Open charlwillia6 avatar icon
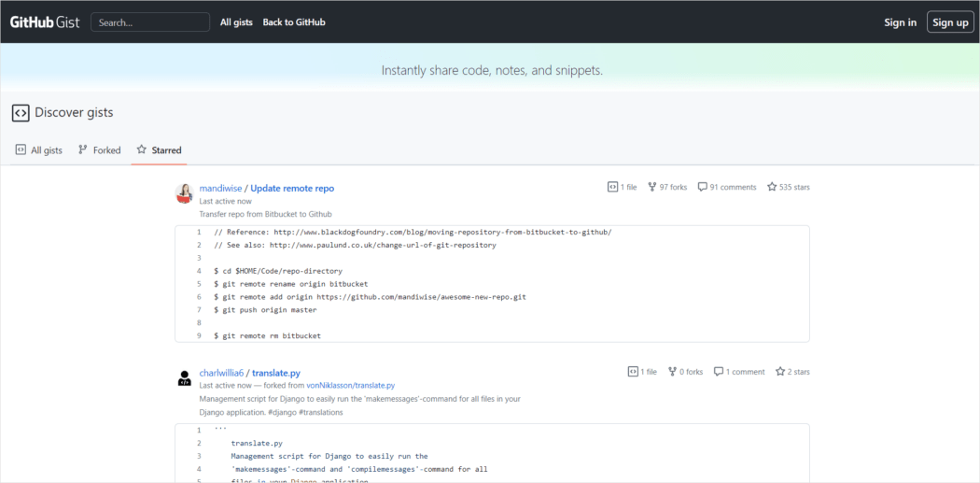Image resolution: width=980 pixels, height=483 pixels. pyautogui.click(x=185, y=377)
